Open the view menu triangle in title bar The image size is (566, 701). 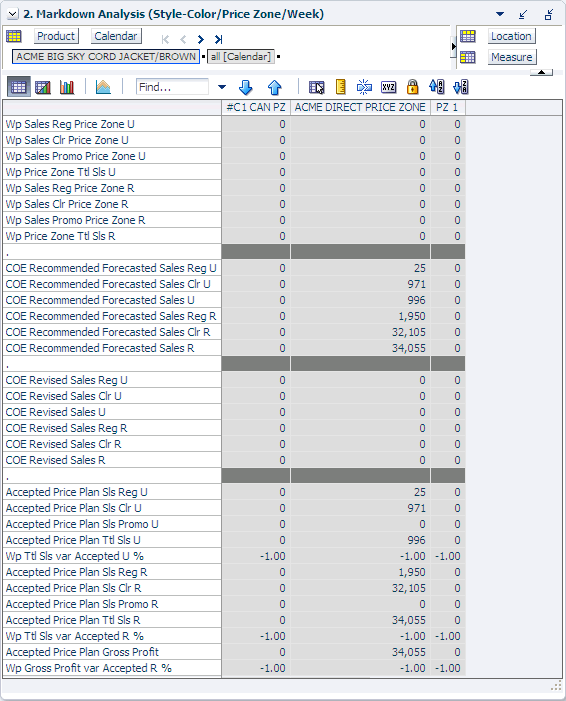coord(500,14)
